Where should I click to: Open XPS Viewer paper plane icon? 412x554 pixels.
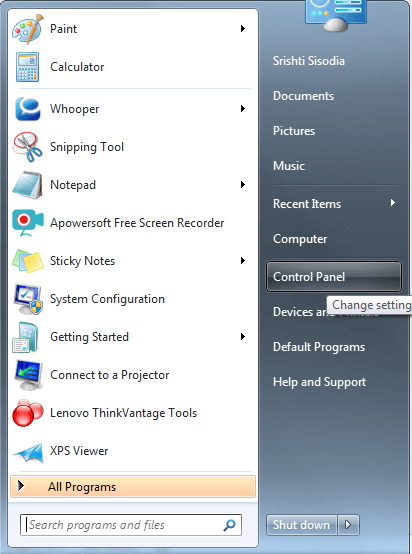click(28, 452)
